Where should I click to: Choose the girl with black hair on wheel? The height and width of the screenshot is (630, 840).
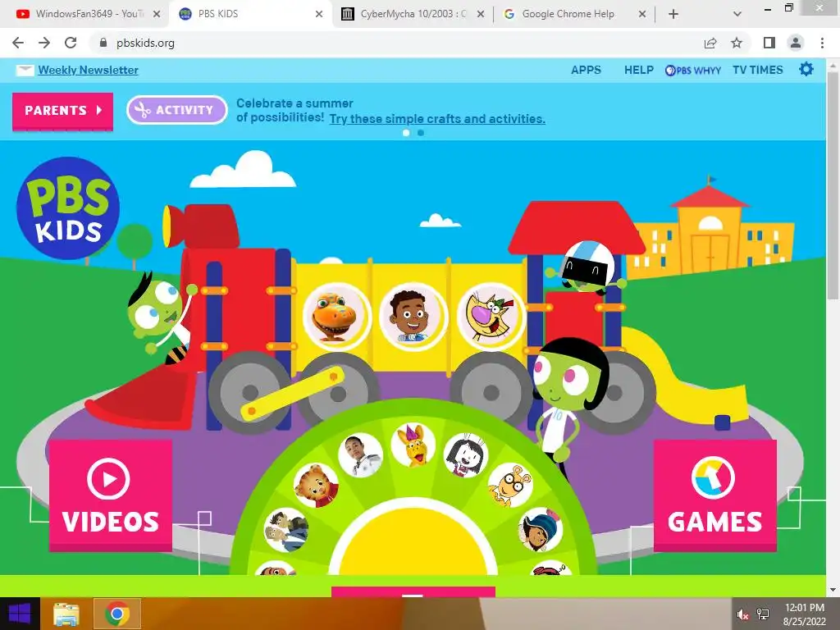(x=466, y=455)
